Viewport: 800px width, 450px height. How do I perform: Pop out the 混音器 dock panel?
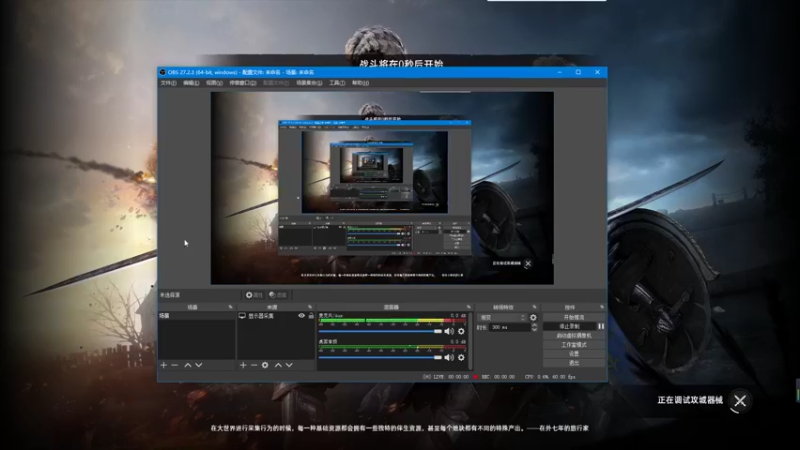pyautogui.click(x=469, y=307)
